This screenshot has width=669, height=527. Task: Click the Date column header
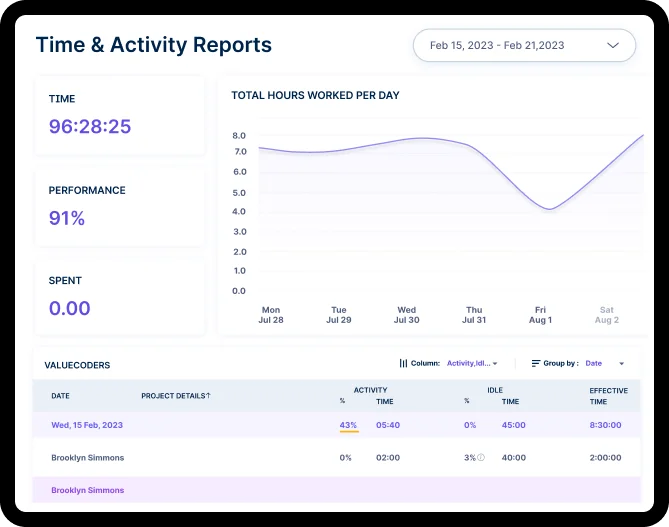(x=61, y=396)
